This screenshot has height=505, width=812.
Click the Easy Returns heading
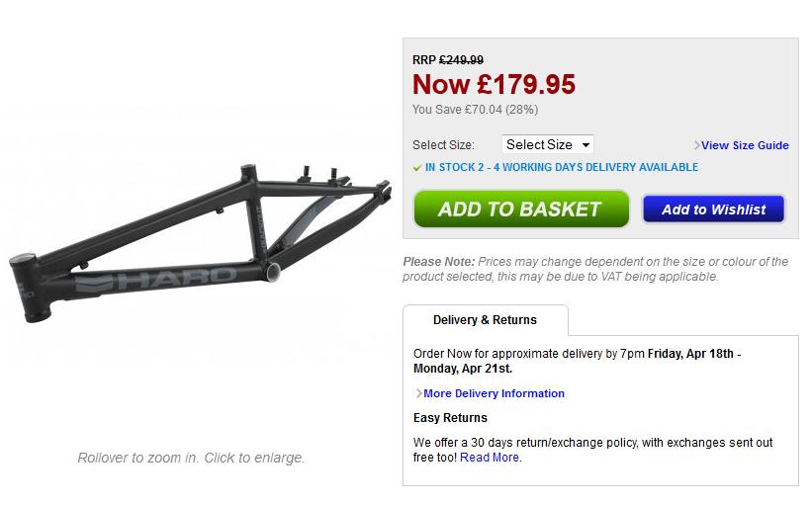coord(450,418)
